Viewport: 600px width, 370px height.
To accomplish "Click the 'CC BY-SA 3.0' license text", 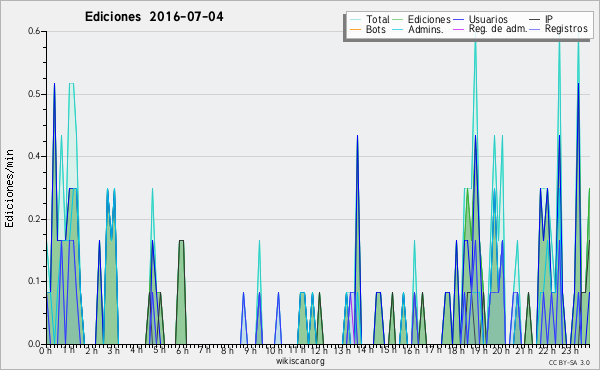I will click(x=569, y=363).
